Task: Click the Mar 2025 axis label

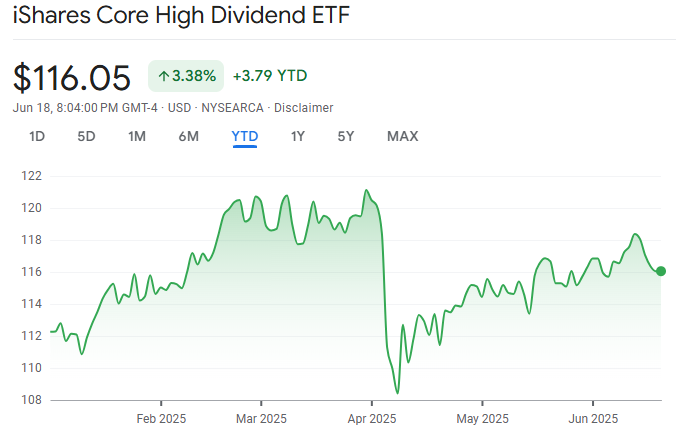Action: pos(261,419)
